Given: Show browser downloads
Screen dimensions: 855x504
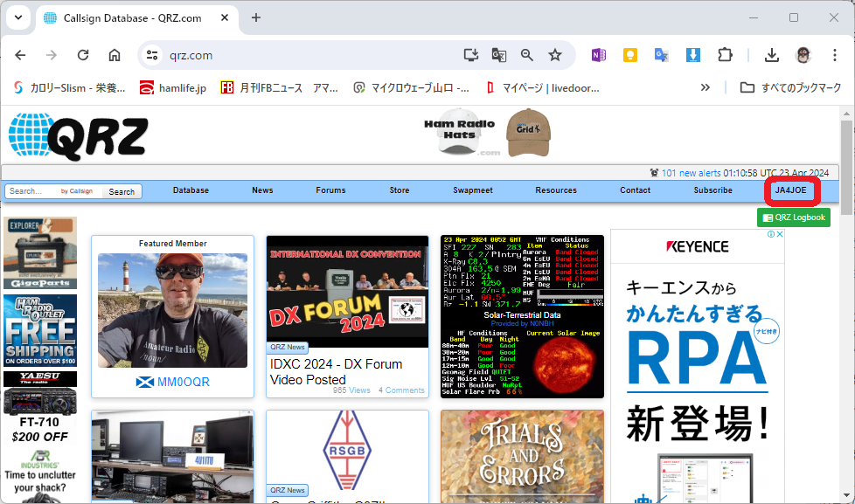Looking at the screenshot, I should (x=772, y=55).
